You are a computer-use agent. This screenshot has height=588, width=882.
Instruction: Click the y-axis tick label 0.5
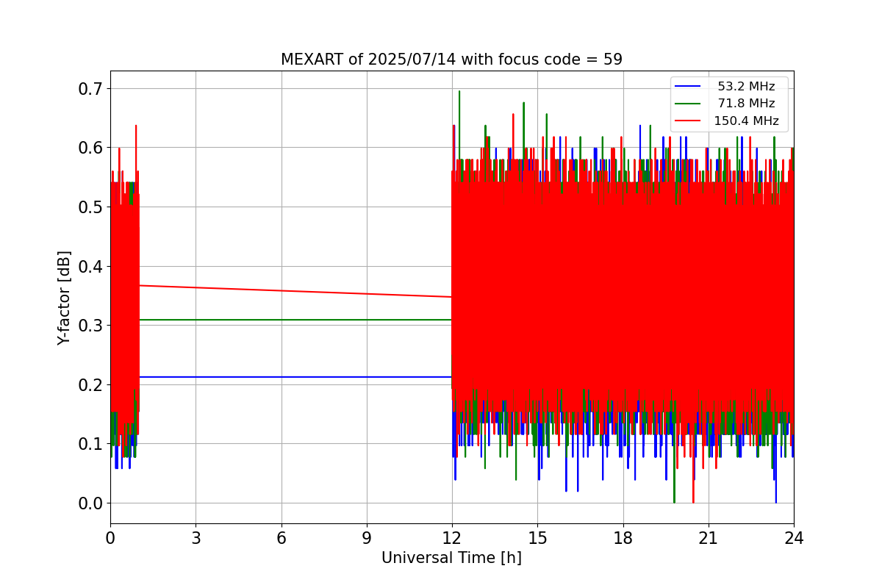91,207
